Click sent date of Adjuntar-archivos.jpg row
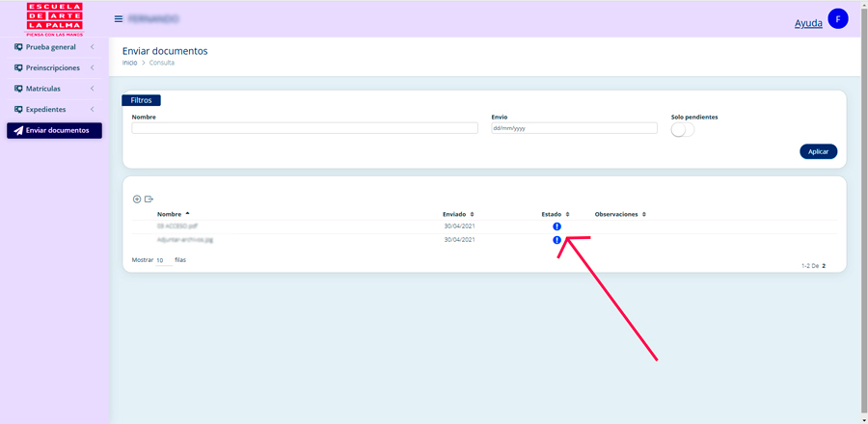The height and width of the screenshot is (424, 868). point(459,240)
